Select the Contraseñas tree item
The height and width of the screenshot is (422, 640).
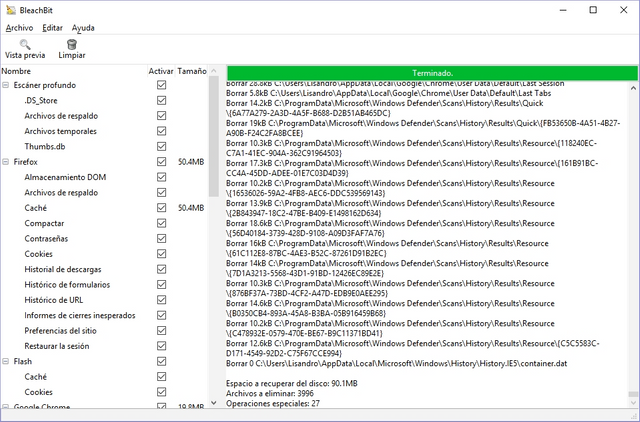tap(46, 238)
